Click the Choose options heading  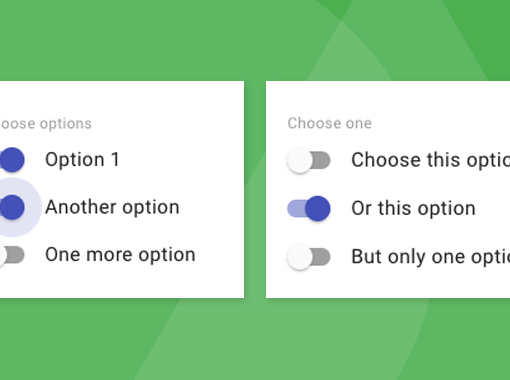[x=46, y=124]
